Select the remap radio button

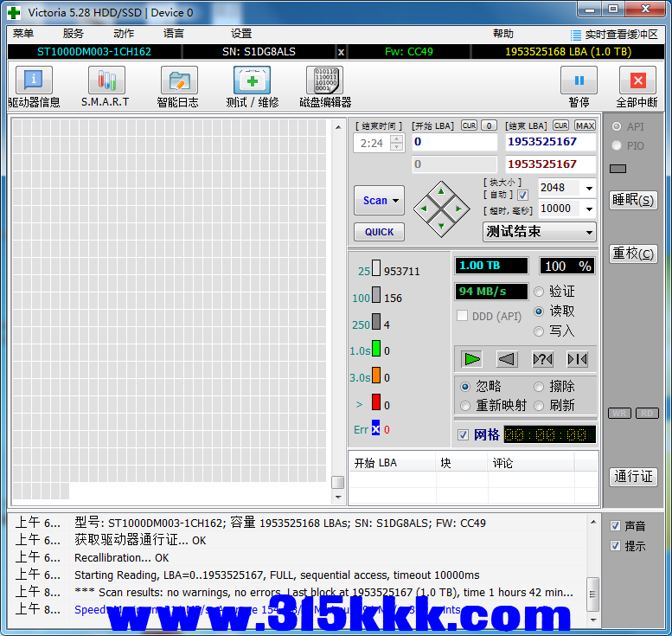click(x=465, y=405)
